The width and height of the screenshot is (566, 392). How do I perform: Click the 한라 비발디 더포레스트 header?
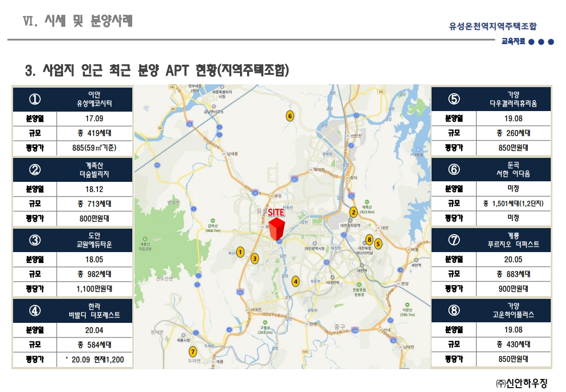pos(94,310)
